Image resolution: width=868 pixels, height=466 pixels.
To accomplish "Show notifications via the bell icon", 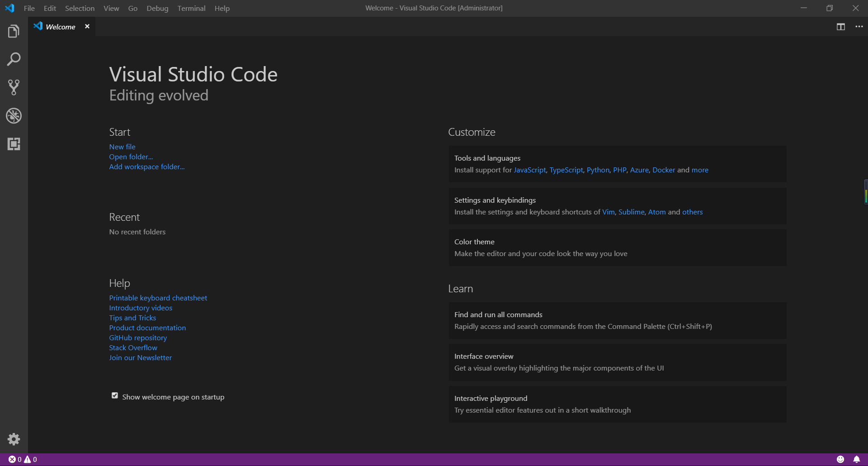I will click(856, 459).
